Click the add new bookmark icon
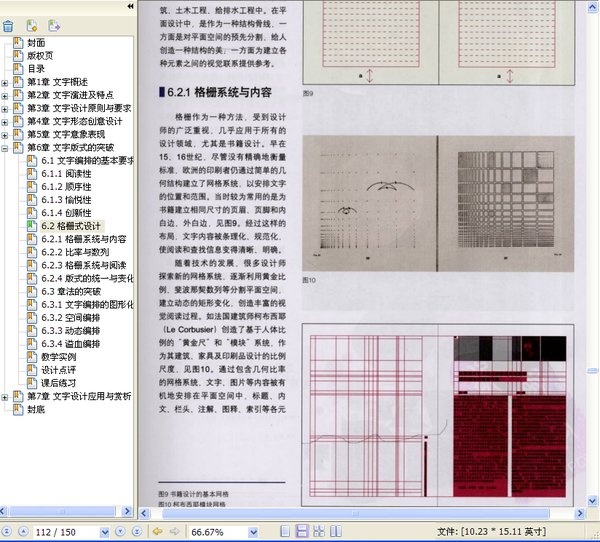Image resolution: width=600 pixels, height=542 pixels. (x=32, y=26)
